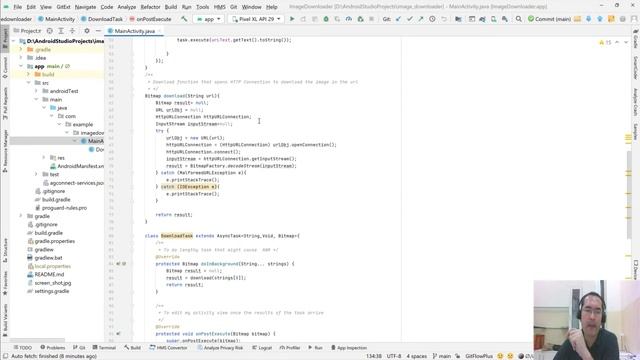Click MainActivity breadcrumb in navigation bar
The width and height of the screenshot is (640, 360).
click(56, 19)
